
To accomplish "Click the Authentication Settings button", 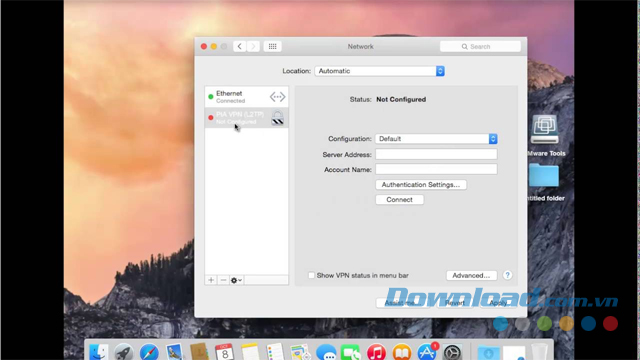I will click(x=421, y=185).
